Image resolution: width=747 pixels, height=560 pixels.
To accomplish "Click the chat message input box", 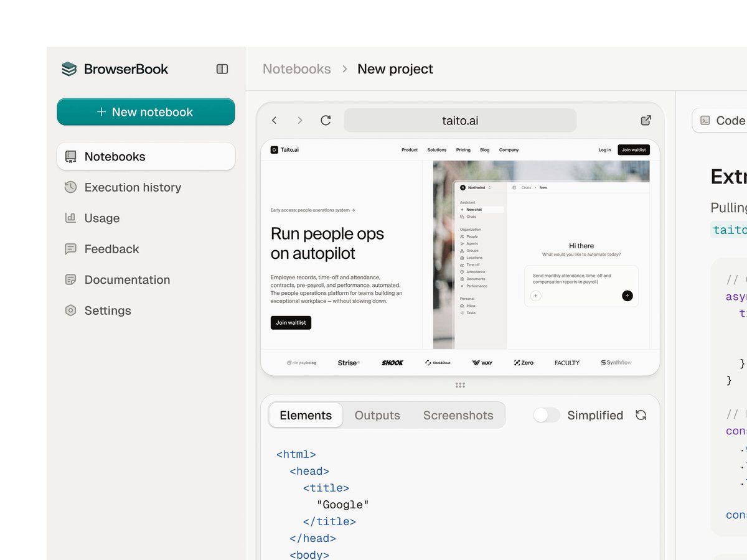I will [x=581, y=286].
